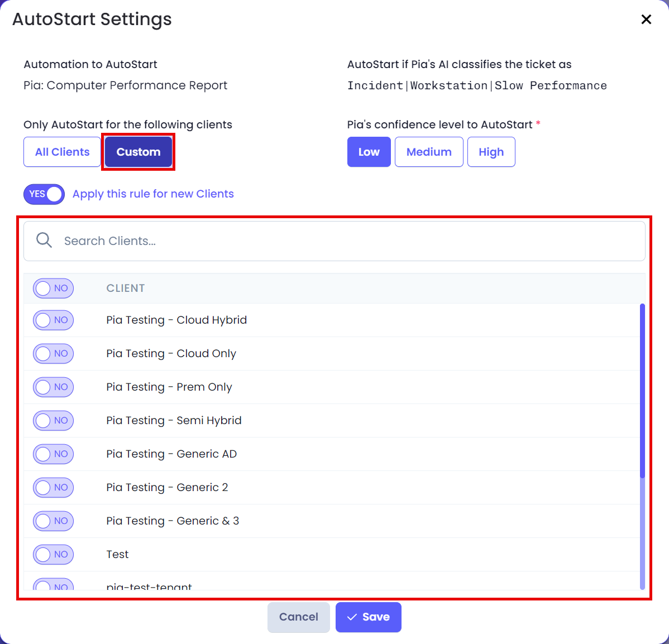Screen dimensions: 669x644
Task: Select the Pia Testing - Prem Only name
Action: click(x=169, y=387)
